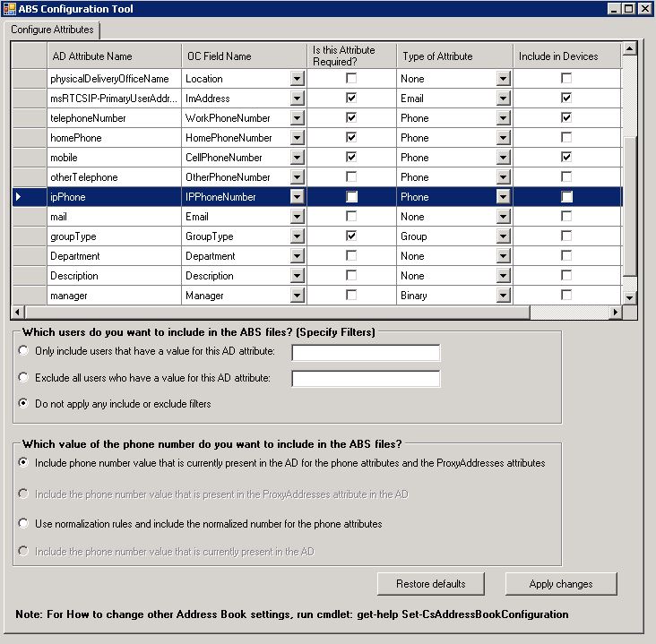656x644 pixels.
Task: Click the grid scroll up arrow
Action: point(629,49)
